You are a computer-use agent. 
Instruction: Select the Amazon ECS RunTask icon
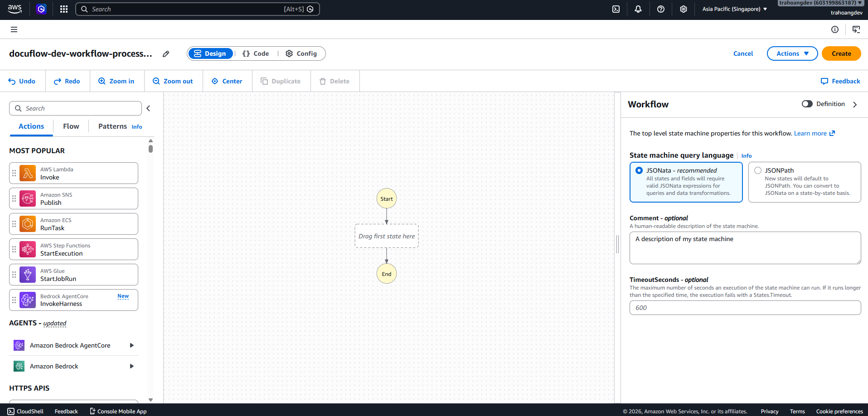point(28,224)
